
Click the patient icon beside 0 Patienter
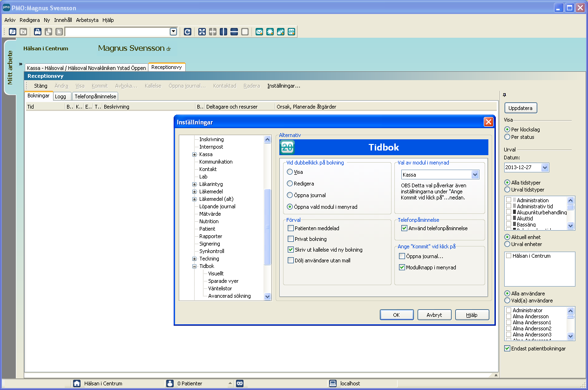click(x=170, y=383)
